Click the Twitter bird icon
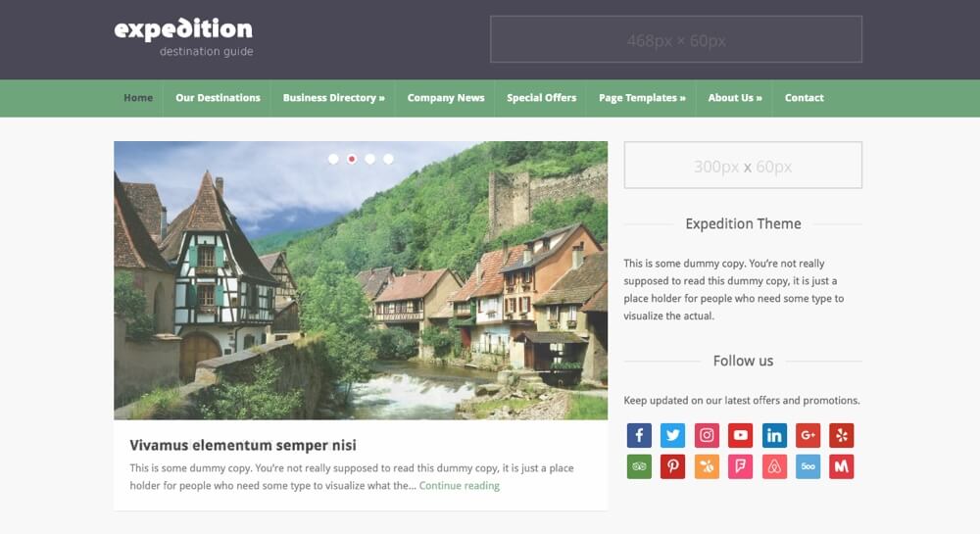 point(672,435)
